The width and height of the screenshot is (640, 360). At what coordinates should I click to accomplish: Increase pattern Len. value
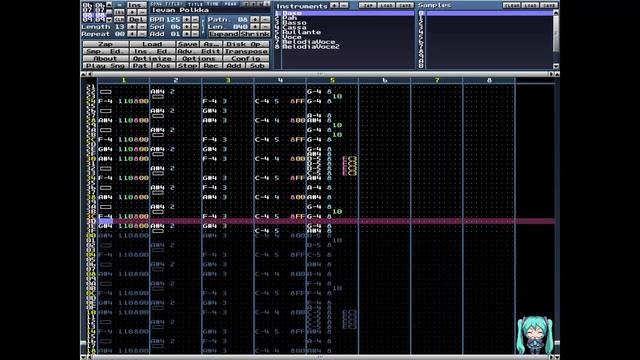tap(255, 27)
